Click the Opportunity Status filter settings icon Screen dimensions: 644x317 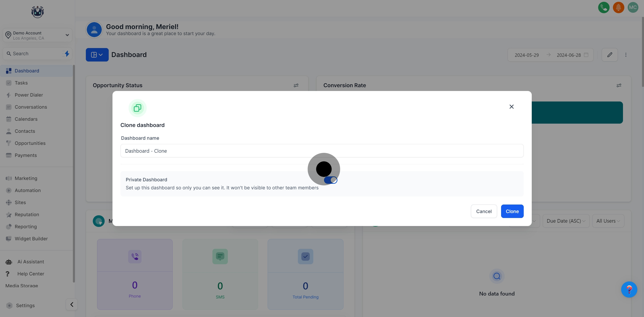296,85
